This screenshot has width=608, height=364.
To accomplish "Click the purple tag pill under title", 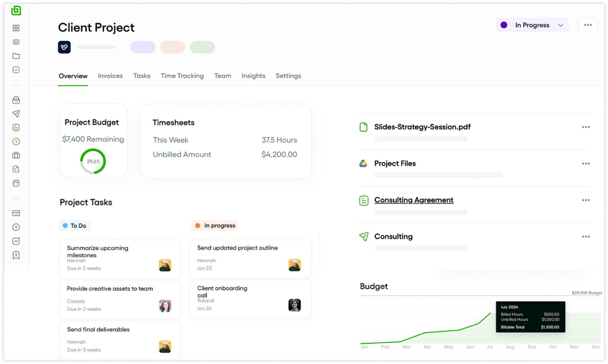I will 143,47.
